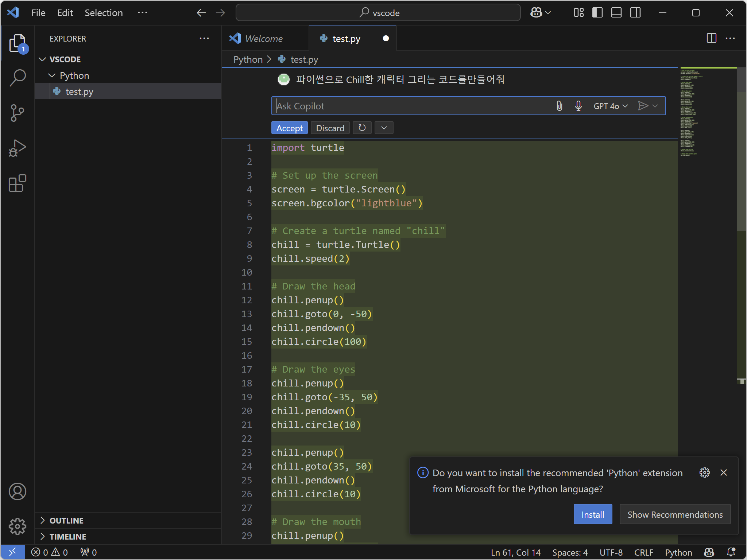Open the Accounts icon in activity bar

click(x=17, y=491)
